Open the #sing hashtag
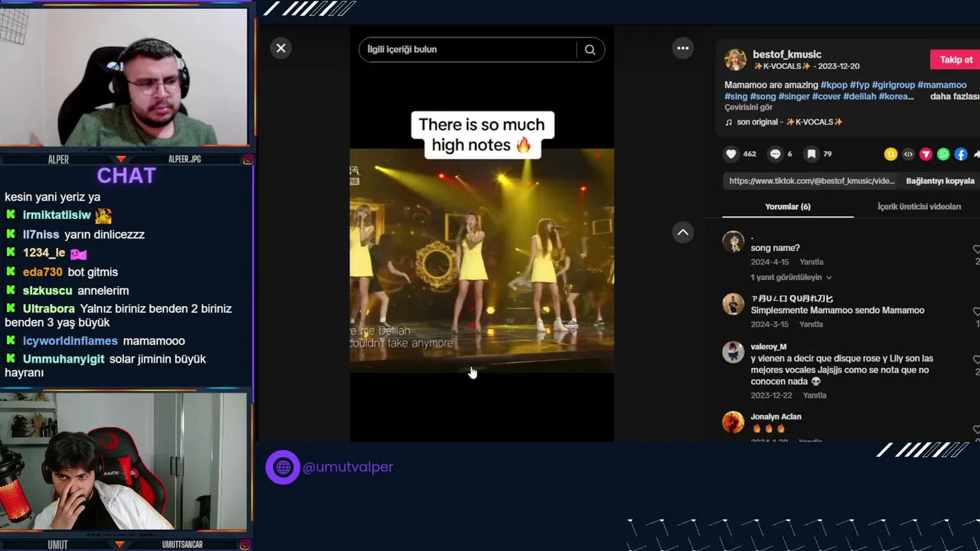The image size is (980, 551). 736,96
